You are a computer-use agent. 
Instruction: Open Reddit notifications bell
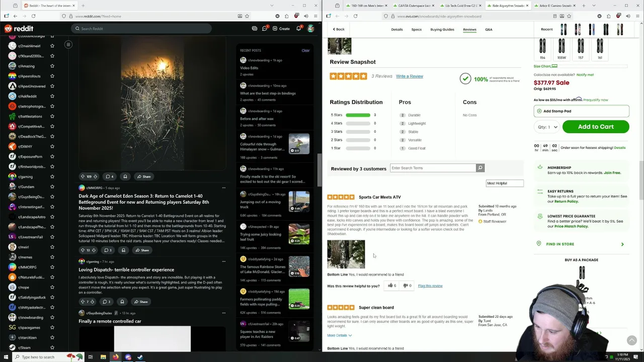[x=298, y=29]
